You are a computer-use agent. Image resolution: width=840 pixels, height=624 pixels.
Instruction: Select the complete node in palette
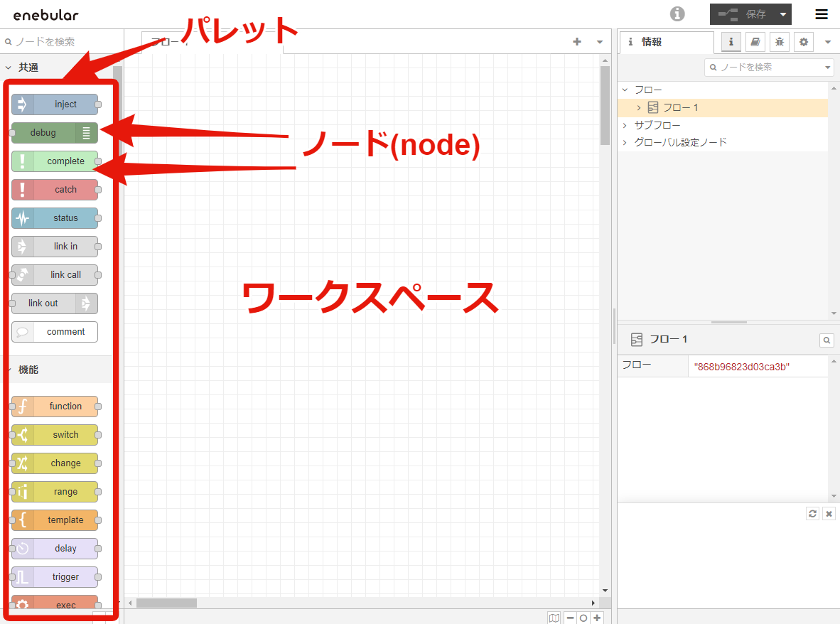[55, 161]
